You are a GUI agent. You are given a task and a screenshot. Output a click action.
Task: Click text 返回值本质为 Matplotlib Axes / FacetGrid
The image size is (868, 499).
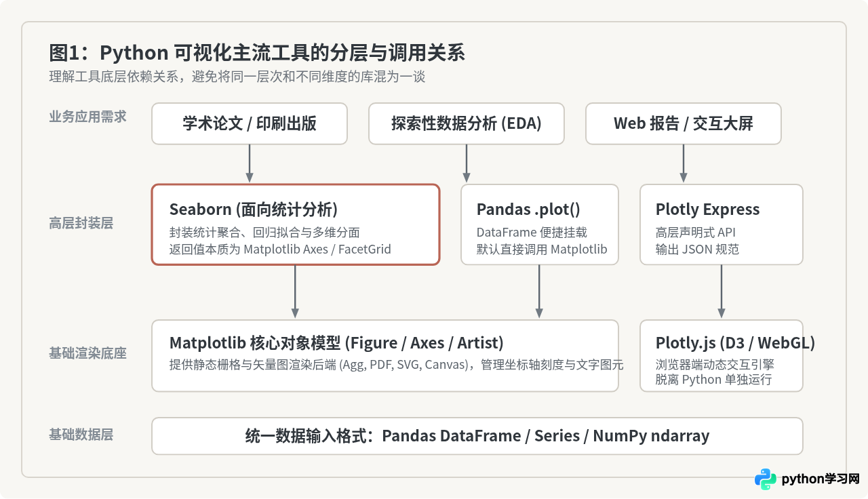280,249
